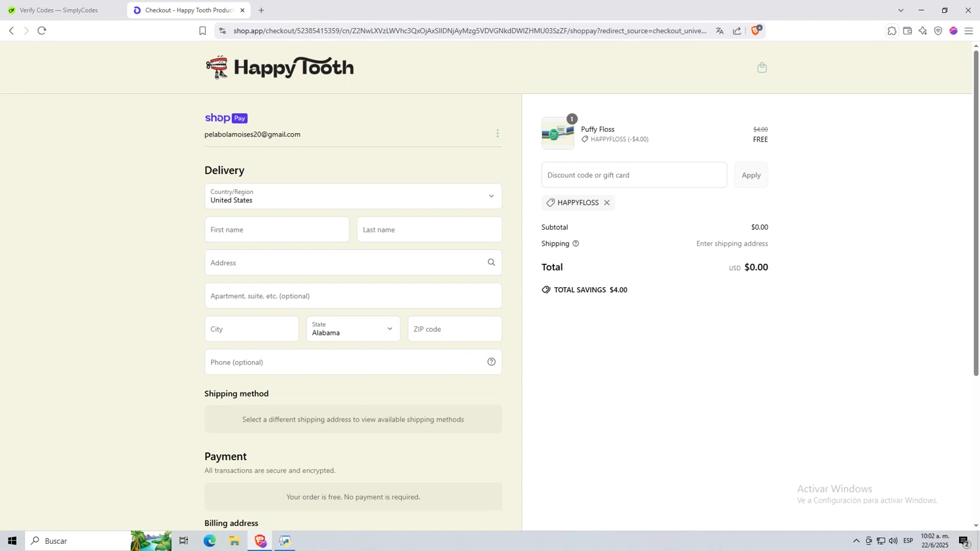Click TOTAL SAVINGS $4.00 text
980x551 pixels.
[591, 290]
